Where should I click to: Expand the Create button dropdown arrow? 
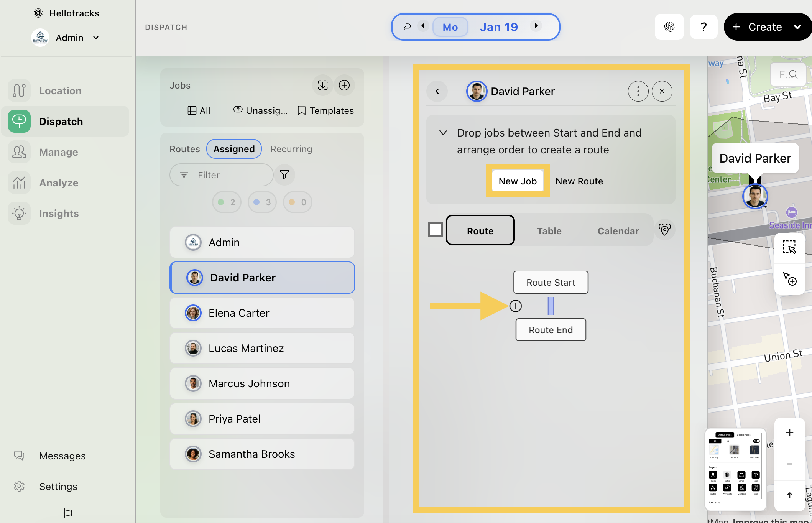click(797, 27)
